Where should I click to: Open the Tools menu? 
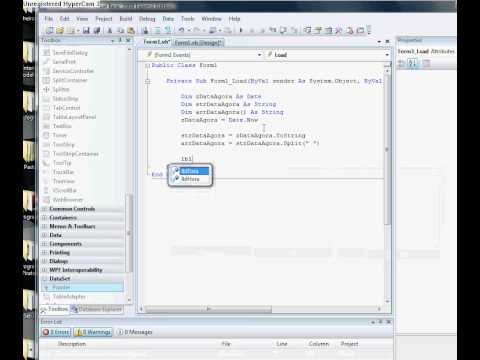187,19
